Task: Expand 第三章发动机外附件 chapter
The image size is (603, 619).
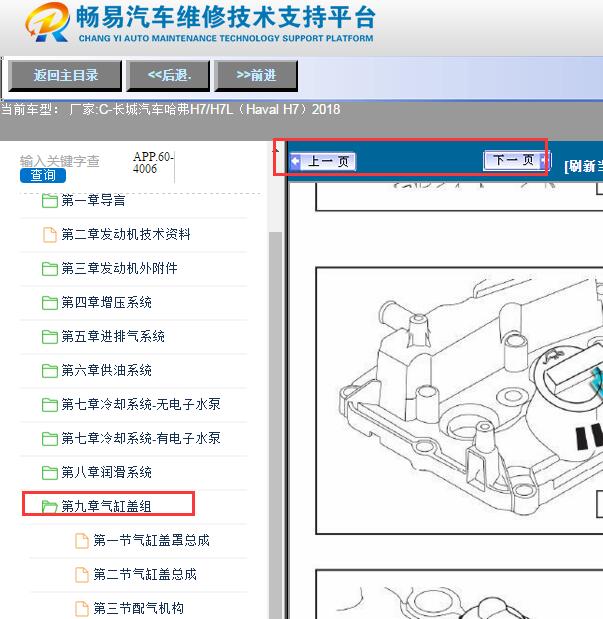Action: click(119, 268)
